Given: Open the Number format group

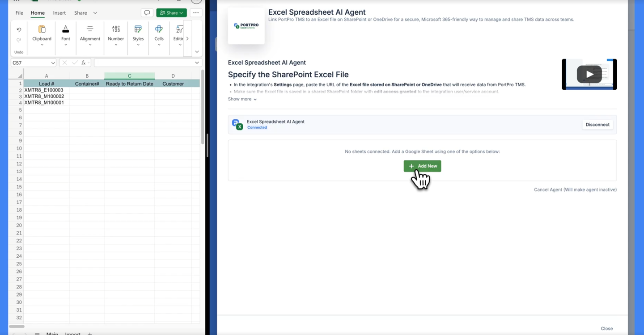Looking at the screenshot, I should coord(116,35).
